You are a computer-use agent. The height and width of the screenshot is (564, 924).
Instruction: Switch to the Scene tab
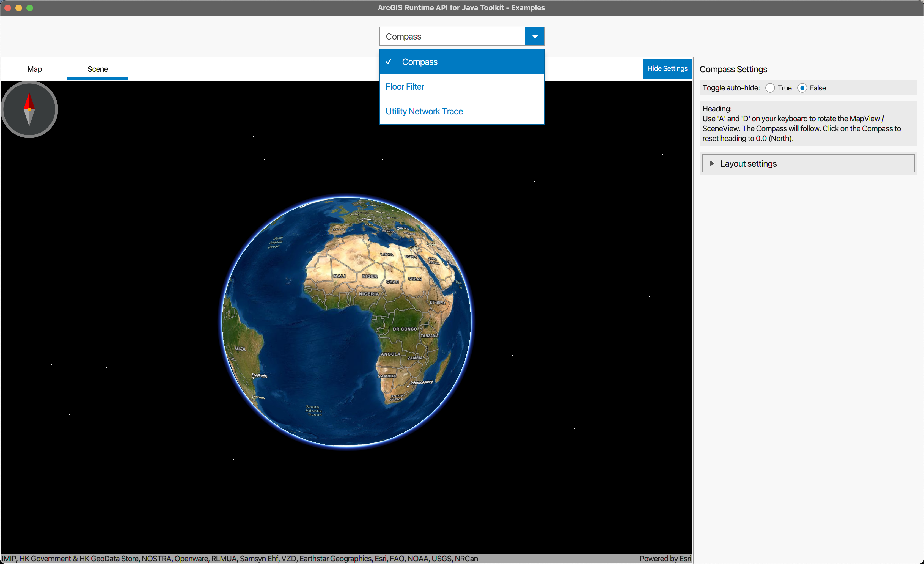click(98, 69)
